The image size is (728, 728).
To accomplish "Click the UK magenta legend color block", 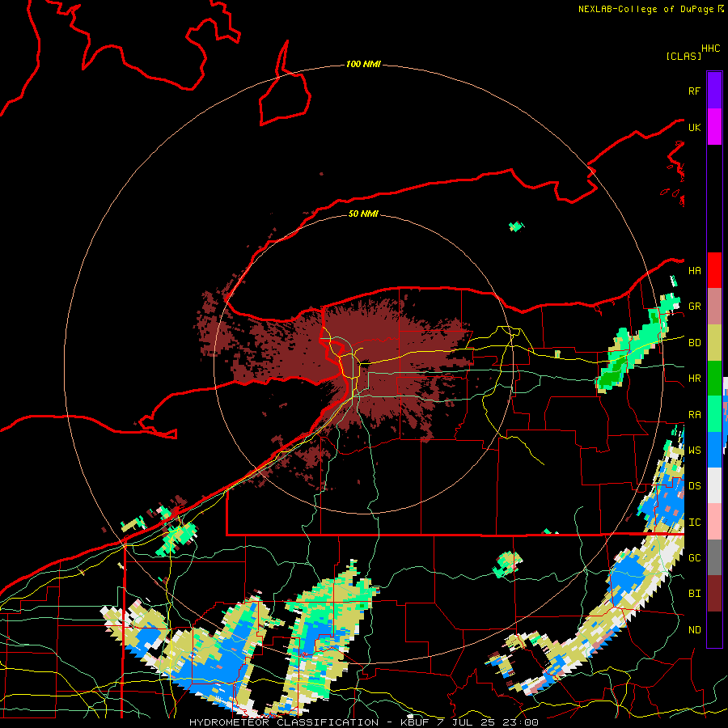I will click(x=714, y=127).
